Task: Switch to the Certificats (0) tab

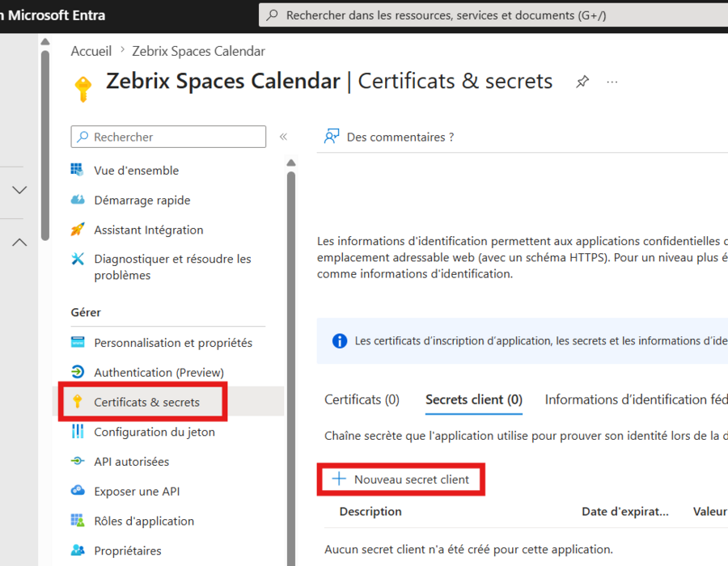Action: coord(362,399)
